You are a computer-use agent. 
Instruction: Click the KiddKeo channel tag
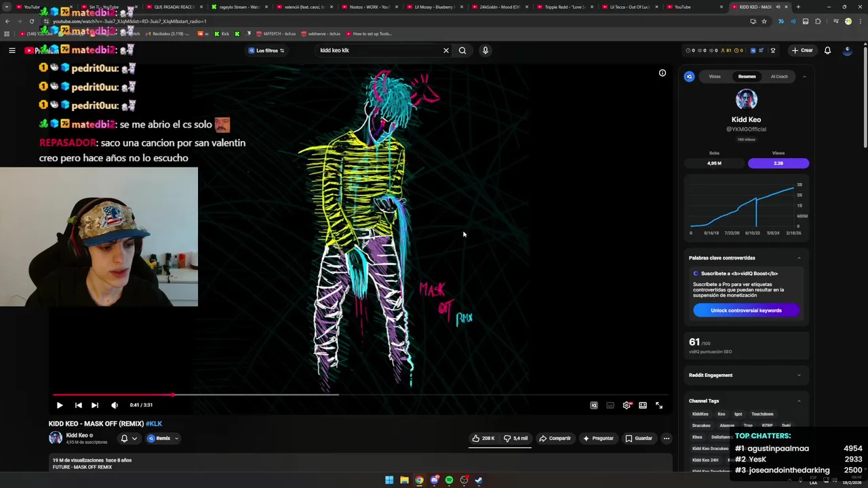[x=700, y=414]
